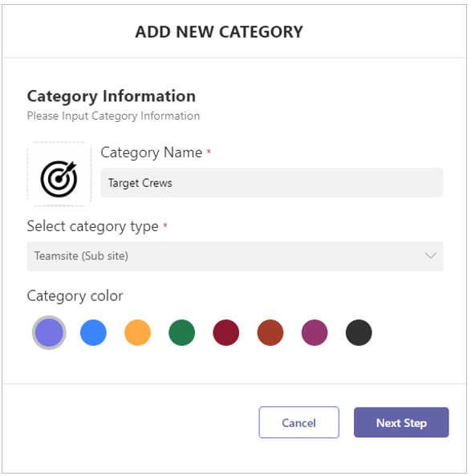The width and height of the screenshot is (471, 476).
Task: Click the Category Name label
Action: tap(152, 153)
